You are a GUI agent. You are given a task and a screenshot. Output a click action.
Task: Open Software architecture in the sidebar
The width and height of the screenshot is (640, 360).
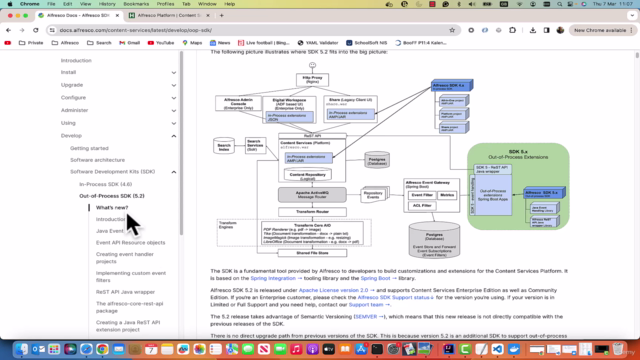(97, 160)
